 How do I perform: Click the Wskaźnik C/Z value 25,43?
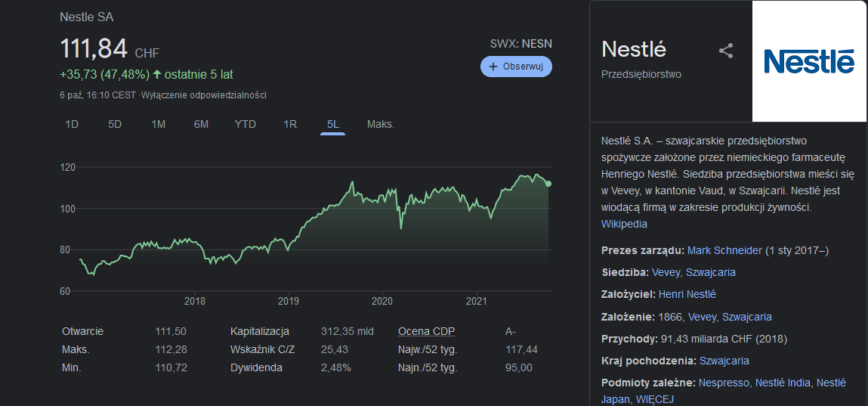[x=335, y=349]
